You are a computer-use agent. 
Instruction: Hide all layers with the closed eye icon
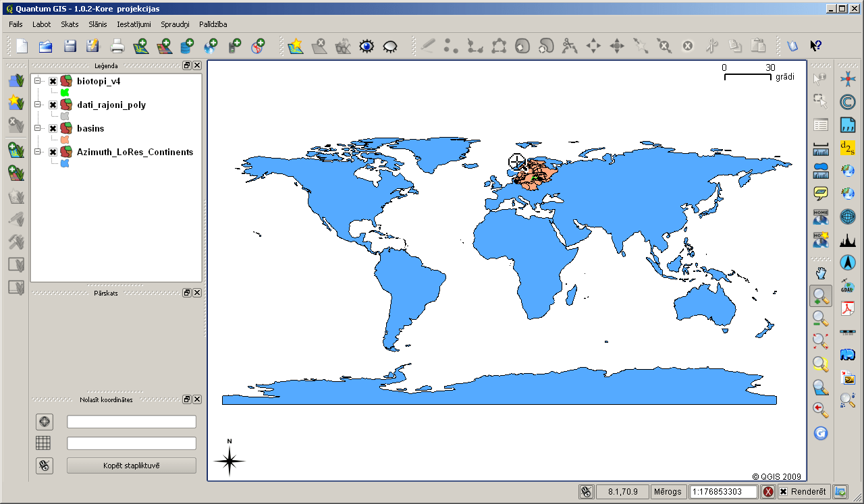pos(390,46)
